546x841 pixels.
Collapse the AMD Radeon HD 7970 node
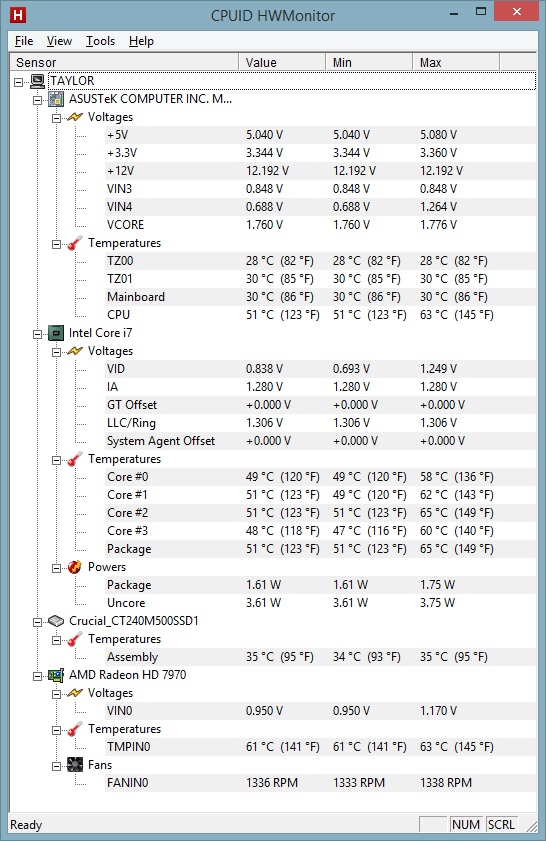pos(38,676)
